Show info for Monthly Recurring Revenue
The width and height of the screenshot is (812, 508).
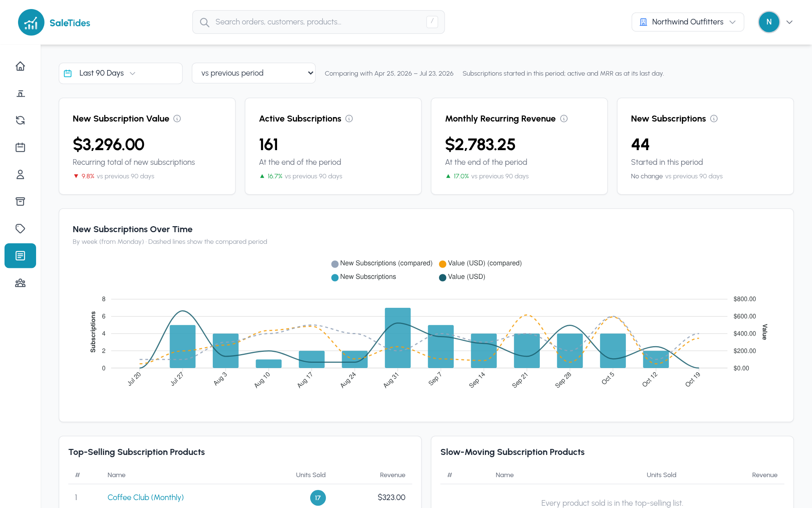(x=564, y=119)
